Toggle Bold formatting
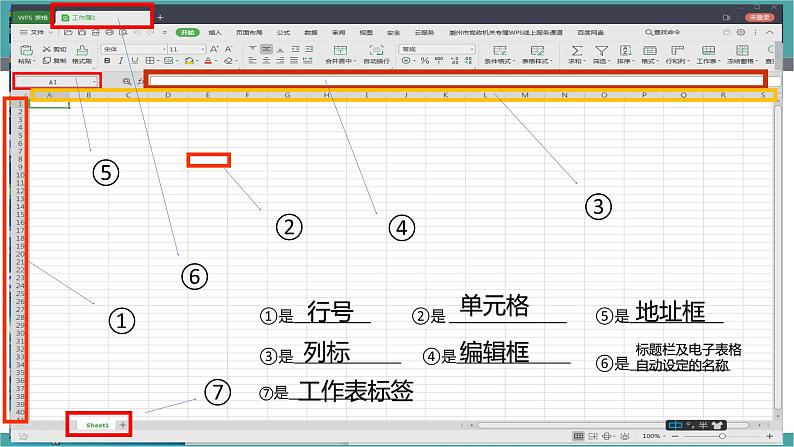794x447 pixels. click(107, 61)
